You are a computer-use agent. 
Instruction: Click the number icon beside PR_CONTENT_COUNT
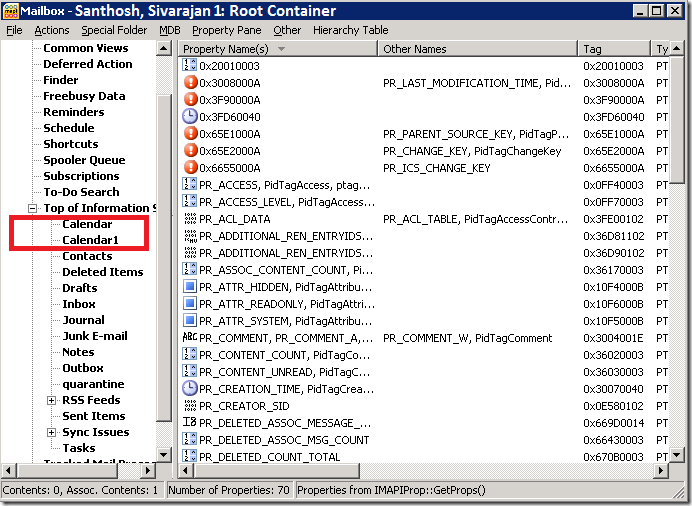click(190, 355)
